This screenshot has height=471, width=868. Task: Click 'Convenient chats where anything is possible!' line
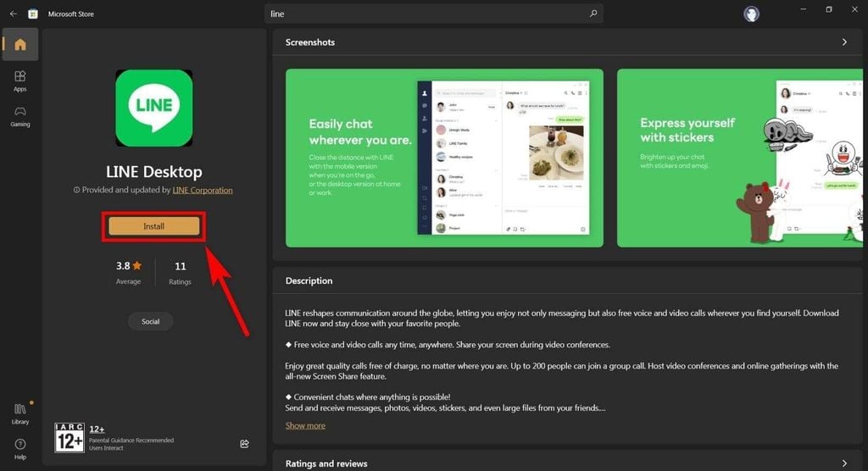tap(368, 396)
